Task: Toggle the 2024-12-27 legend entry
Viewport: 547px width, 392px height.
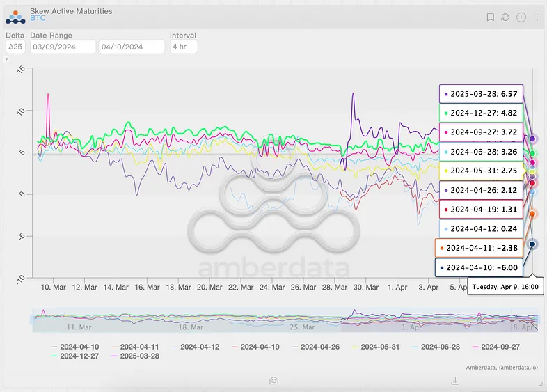Action: tap(74, 356)
